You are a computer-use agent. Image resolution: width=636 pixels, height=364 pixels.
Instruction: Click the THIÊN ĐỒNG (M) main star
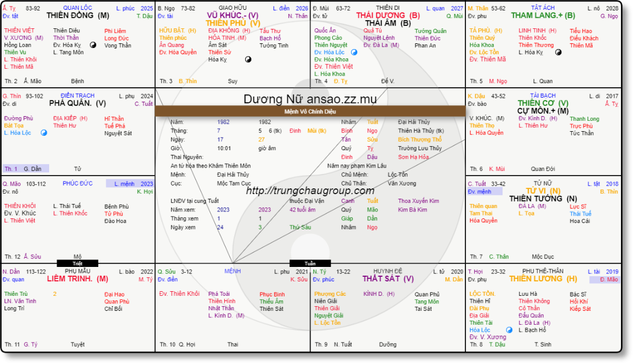click(x=77, y=16)
